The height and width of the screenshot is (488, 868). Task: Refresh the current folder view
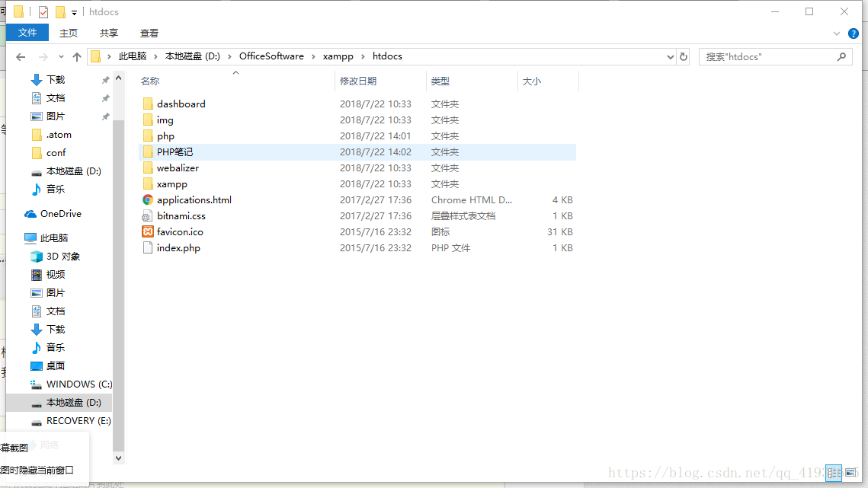click(683, 56)
